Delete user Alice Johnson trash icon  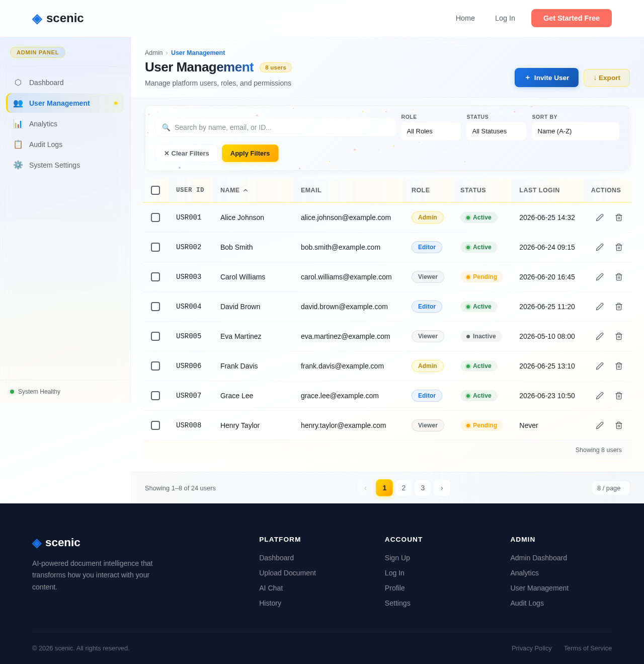click(619, 217)
